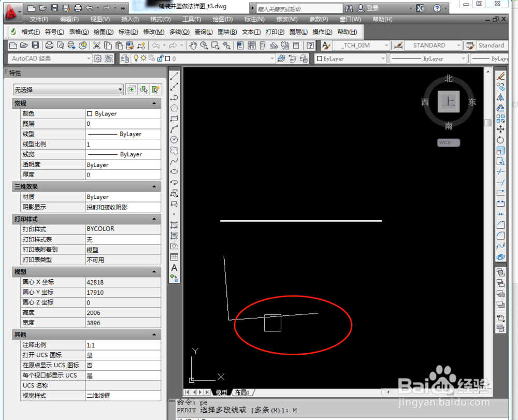Viewport: 518px width, 420px height.
Task: Activate the Pan hand tool
Action: [x=193, y=46]
